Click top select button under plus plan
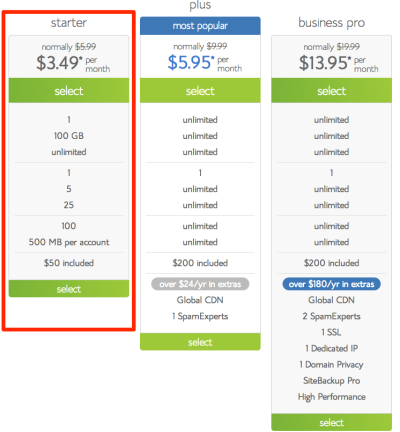Image resolution: width=400 pixels, height=432 pixels. pyautogui.click(x=200, y=90)
